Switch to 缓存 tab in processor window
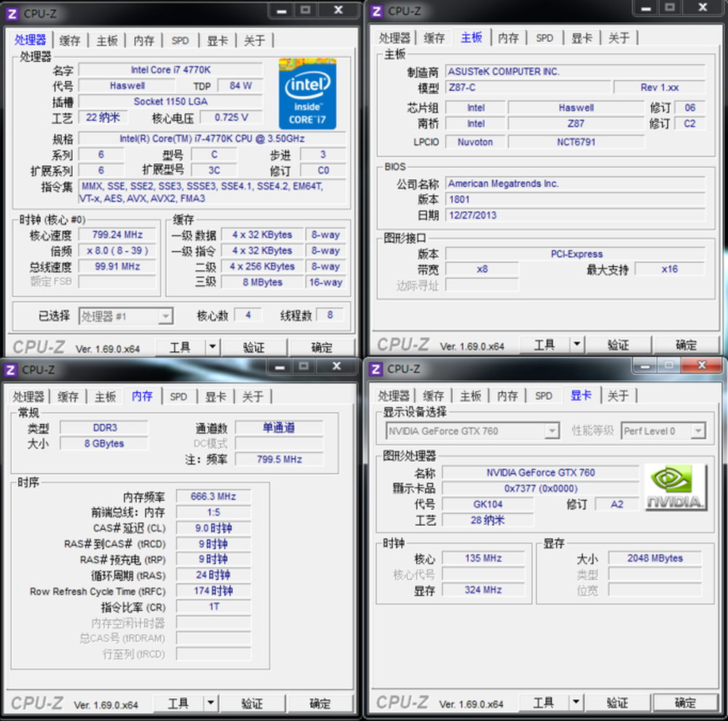 click(70, 40)
